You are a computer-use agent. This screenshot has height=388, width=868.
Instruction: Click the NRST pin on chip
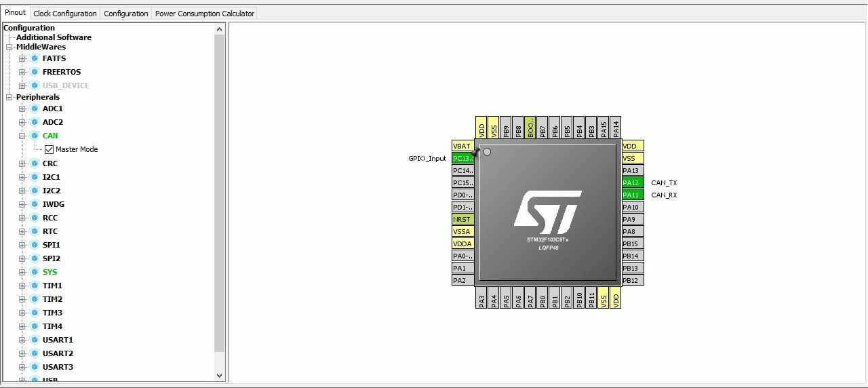tap(463, 219)
